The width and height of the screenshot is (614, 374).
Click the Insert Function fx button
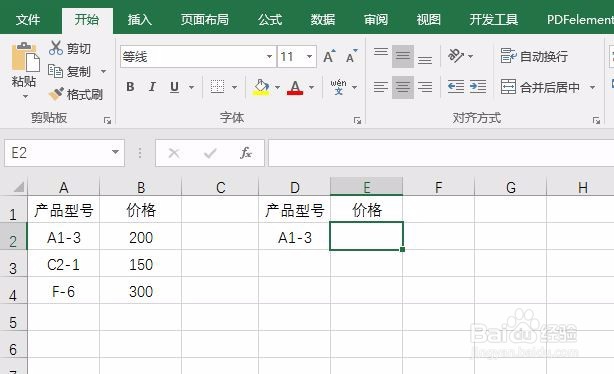pos(246,153)
